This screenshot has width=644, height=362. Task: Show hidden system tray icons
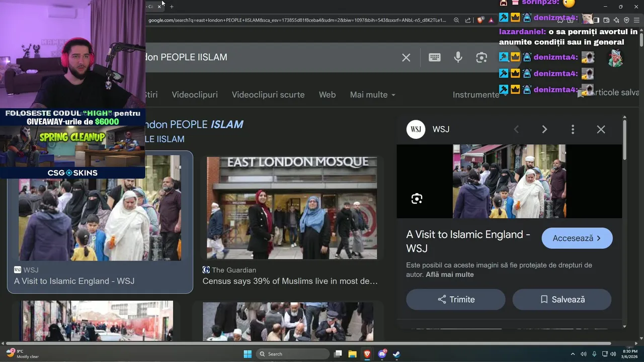click(x=573, y=354)
